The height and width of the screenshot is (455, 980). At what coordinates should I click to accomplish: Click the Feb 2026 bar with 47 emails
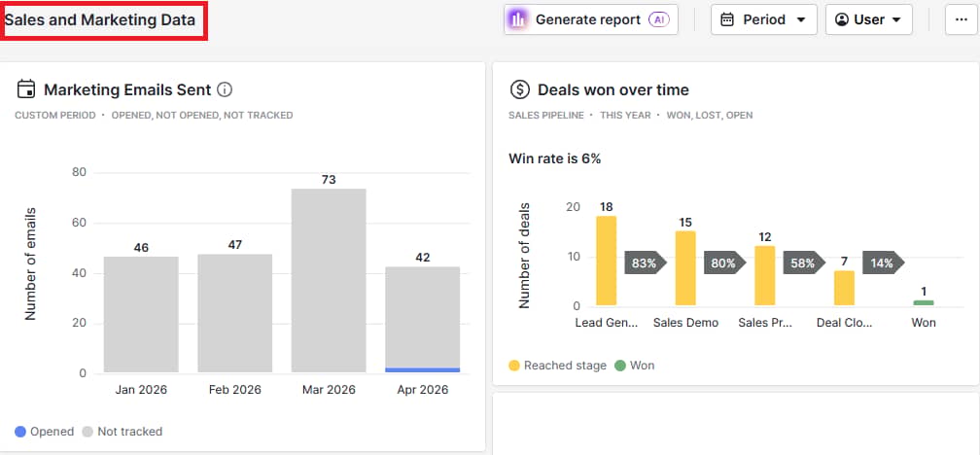click(235, 313)
